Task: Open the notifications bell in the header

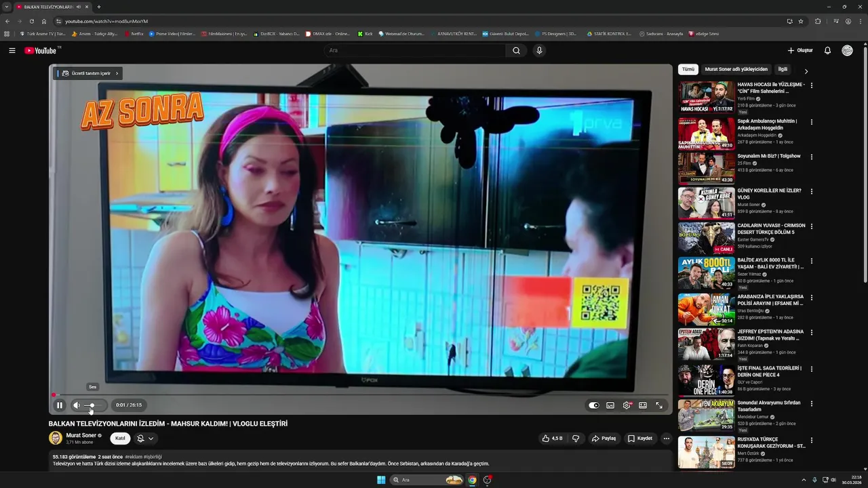Action: (827, 50)
